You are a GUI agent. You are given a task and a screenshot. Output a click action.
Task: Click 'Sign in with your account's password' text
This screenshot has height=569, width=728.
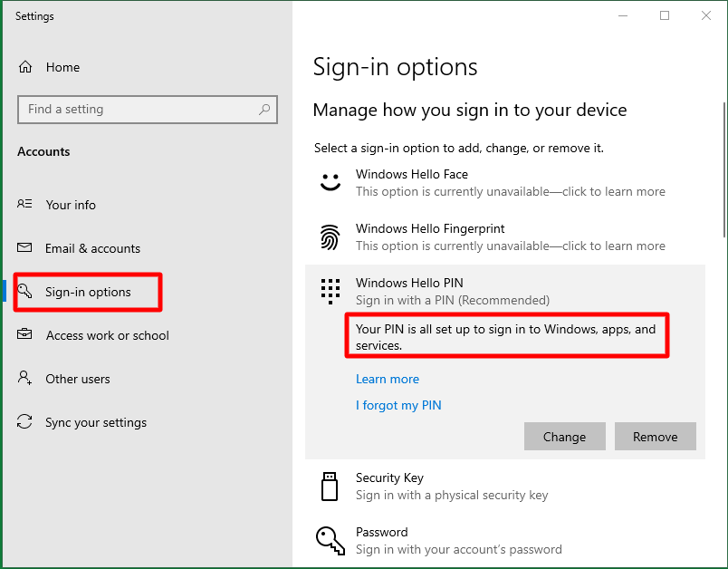click(459, 549)
